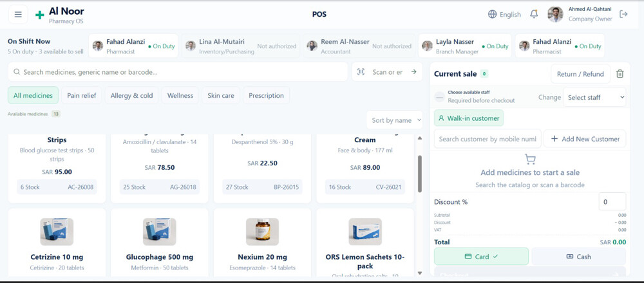This screenshot has width=644, height=283.
Task: Click Lina Al-Mutairi's avatar
Action: [190, 46]
